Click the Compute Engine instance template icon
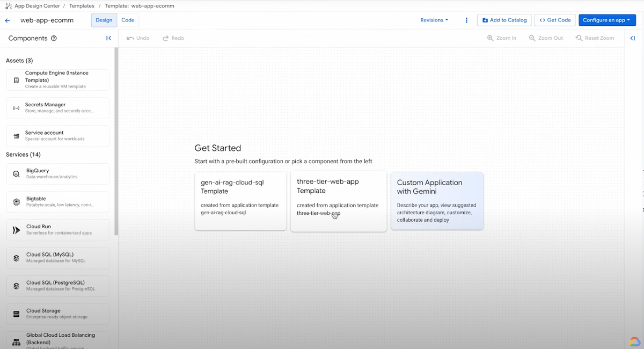 click(x=16, y=80)
